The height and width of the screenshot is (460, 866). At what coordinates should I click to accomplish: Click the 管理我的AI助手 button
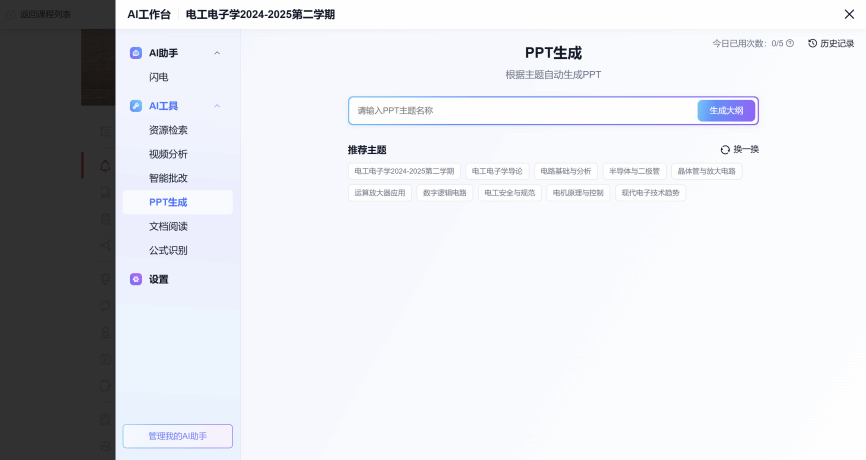(177, 436)
